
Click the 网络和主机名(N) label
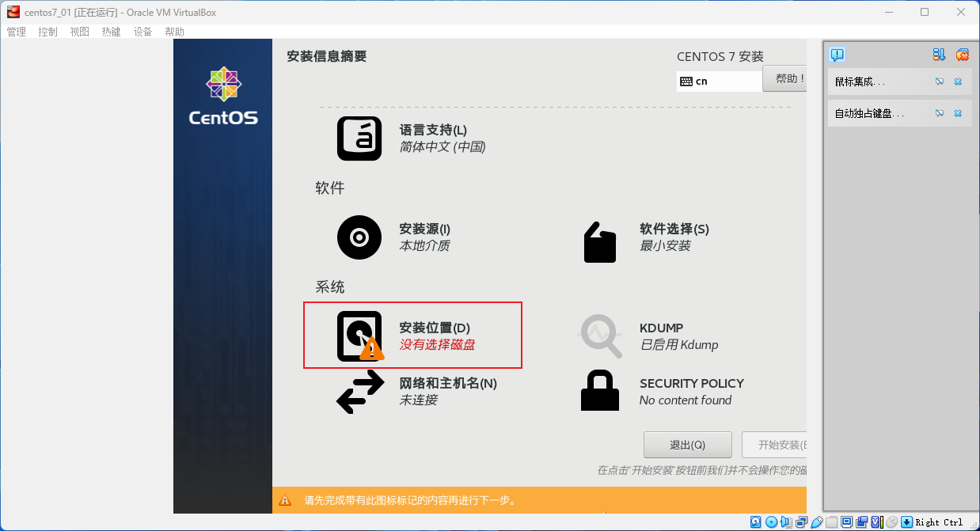pos(448,383)
